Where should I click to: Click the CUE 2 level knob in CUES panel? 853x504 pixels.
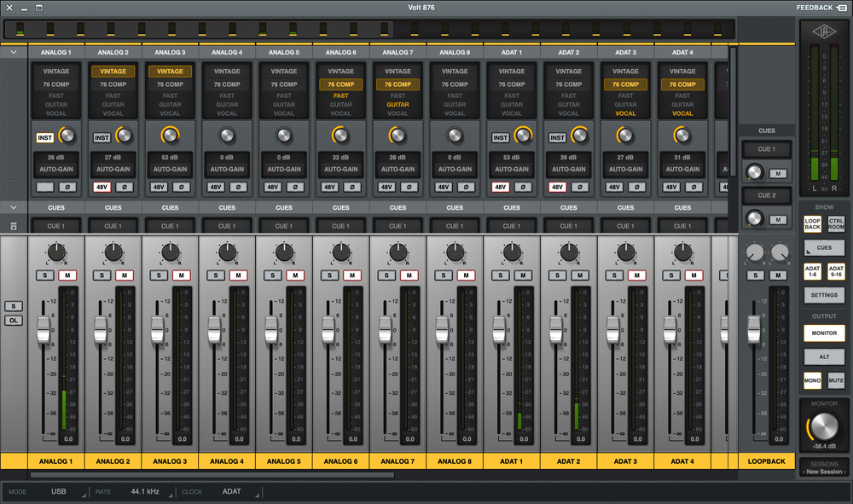pyautogui.click(x=755, y=218)
